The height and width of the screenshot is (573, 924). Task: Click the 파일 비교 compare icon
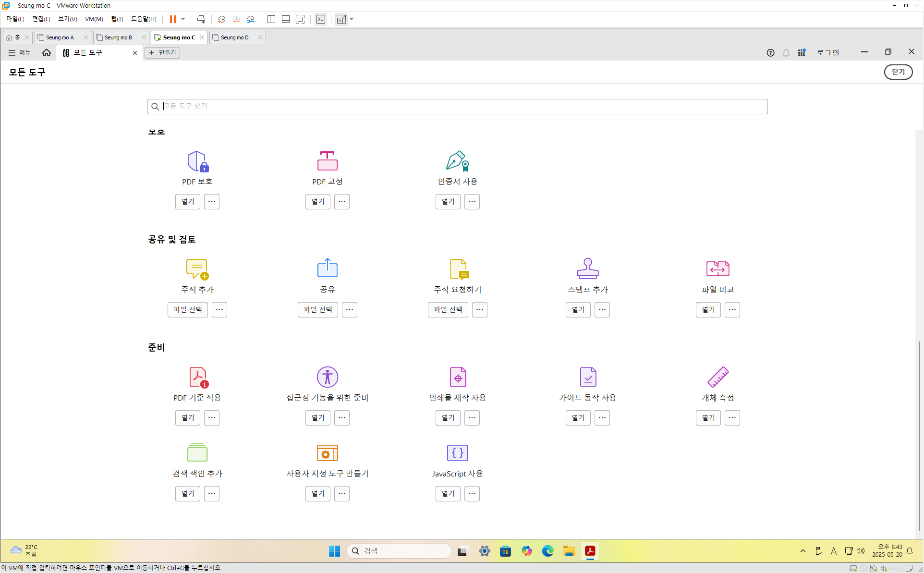click(x=717, y=268)
